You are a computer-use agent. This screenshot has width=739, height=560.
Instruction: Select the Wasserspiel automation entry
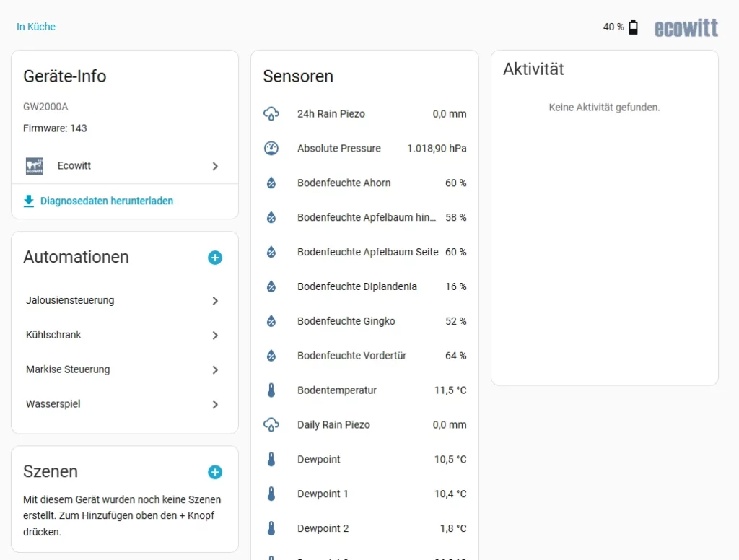[53, 404]
